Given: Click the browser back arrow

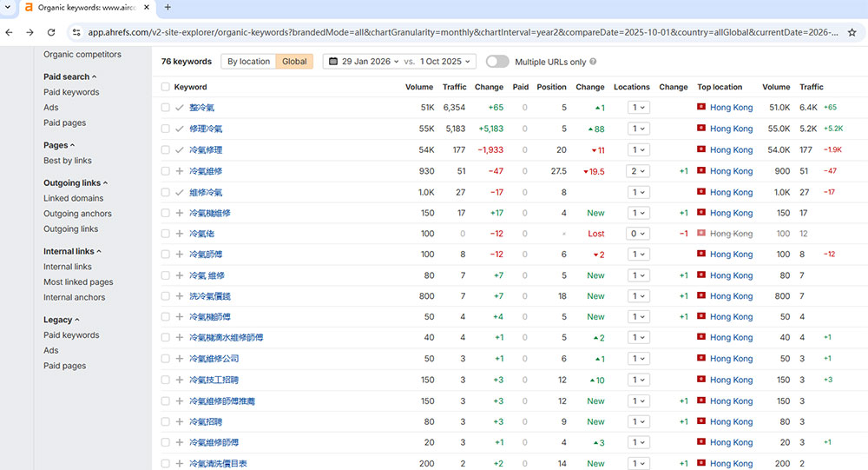Looking at the screenshot, I should [9, 32].
